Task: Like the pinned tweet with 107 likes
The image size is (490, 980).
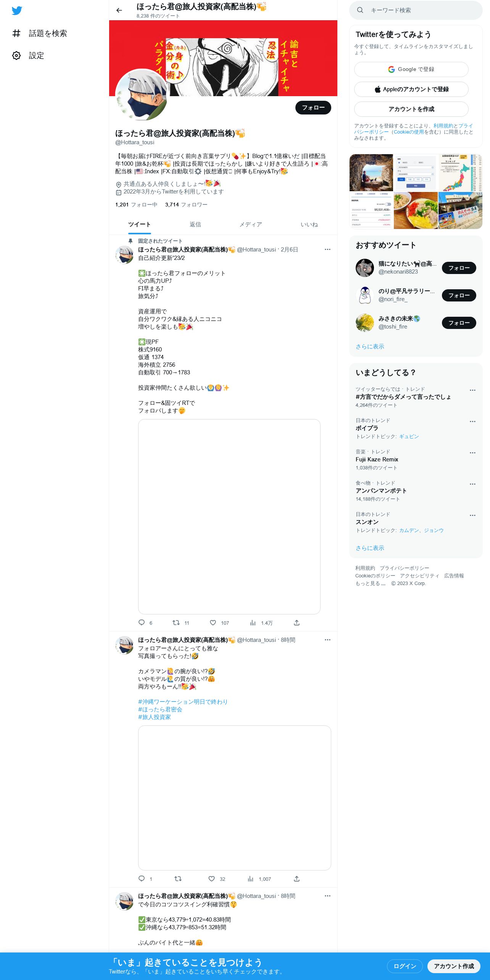Action: tap(213, 622)
